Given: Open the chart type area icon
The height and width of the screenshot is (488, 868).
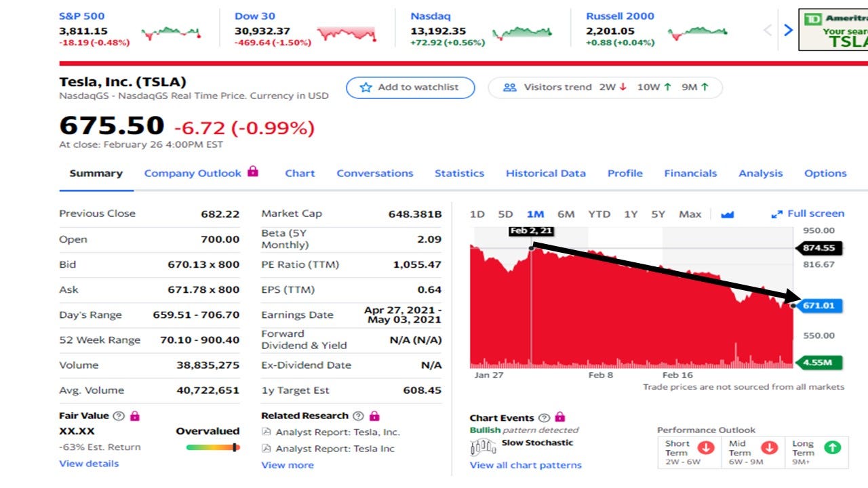Looking at the screenshot, I should tap(728, 214).
